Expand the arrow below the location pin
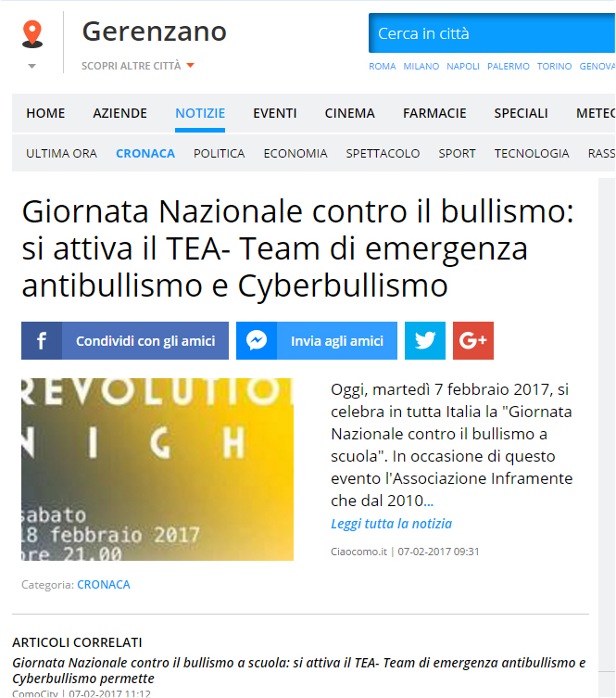This screenshot has height=698, width=616. click(x=32, y=67)
